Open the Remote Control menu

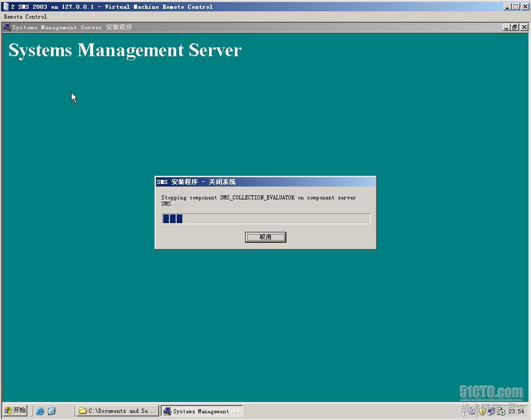click(25, 16)
